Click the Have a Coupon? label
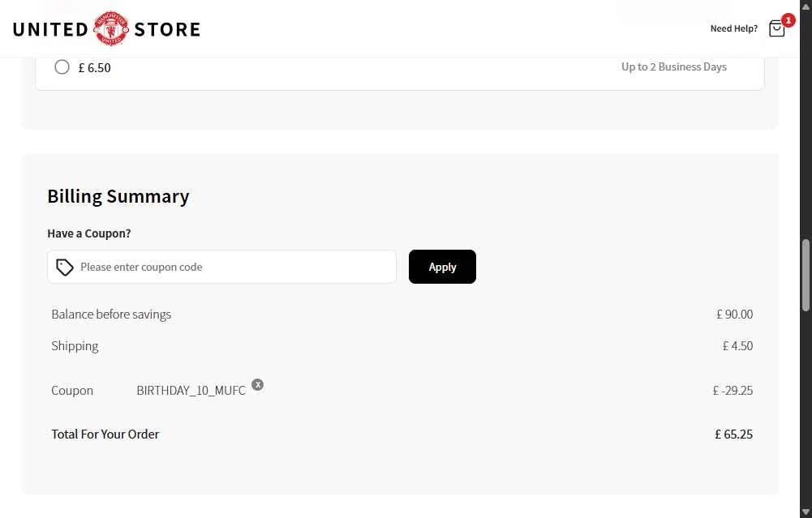This screenshot has width=812, height=518. click(89, 233)
